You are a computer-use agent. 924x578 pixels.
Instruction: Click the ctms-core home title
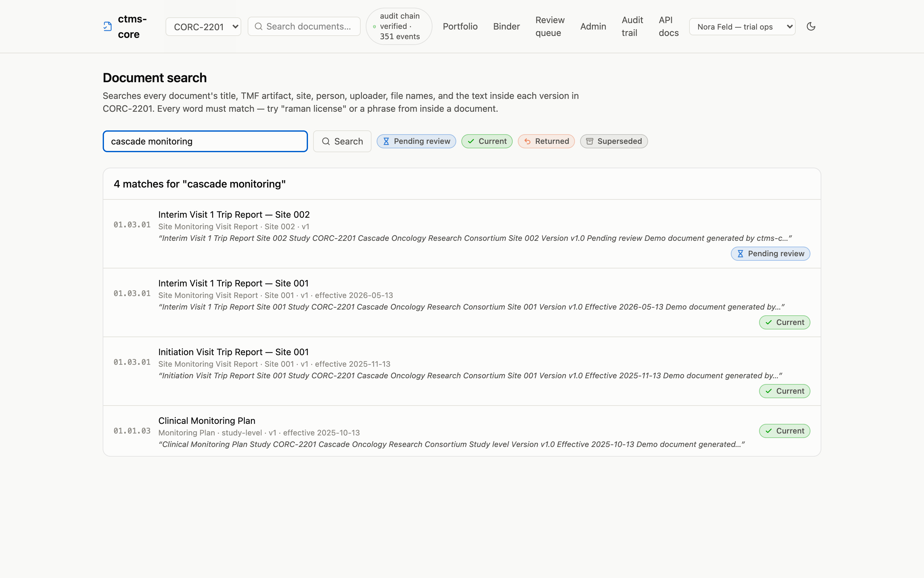coord(132,26)
